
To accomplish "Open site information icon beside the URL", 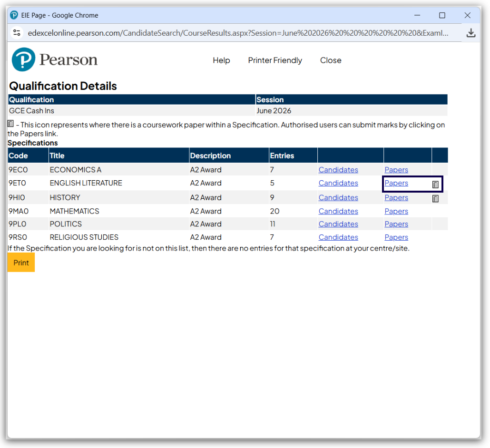I will point(17,33).
